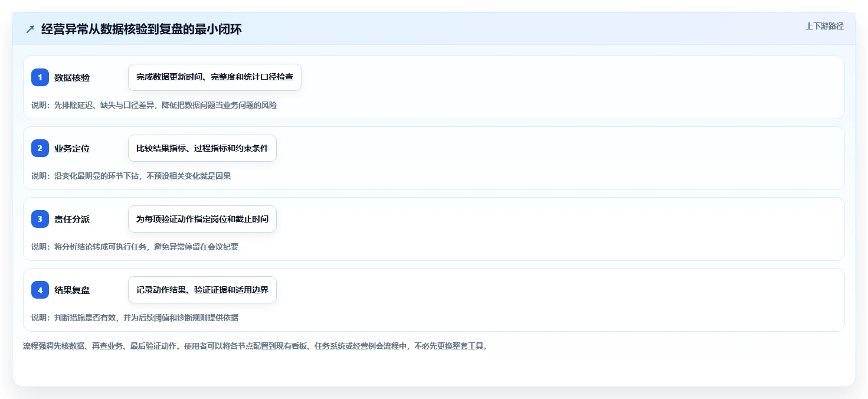Click the title 经营异常从数据核验到复盘的最小闭环
Image resolution: width=868 pixels, height=399 pixels.
click(x=142, y=29)
